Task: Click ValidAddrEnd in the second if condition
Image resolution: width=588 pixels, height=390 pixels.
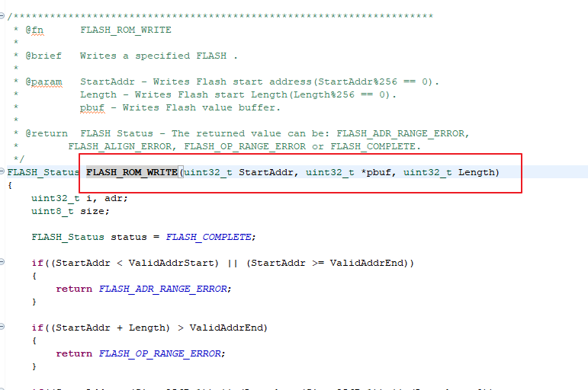Action: [x=227, y=328]
